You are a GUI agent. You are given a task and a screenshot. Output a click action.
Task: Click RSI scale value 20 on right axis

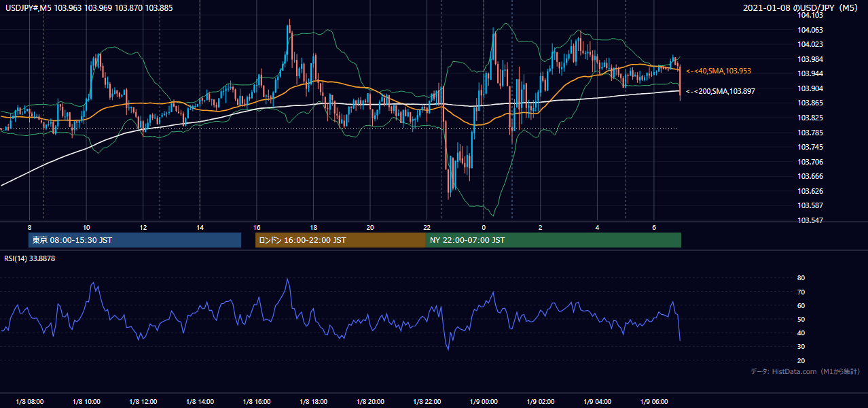[x=801, y=360]
